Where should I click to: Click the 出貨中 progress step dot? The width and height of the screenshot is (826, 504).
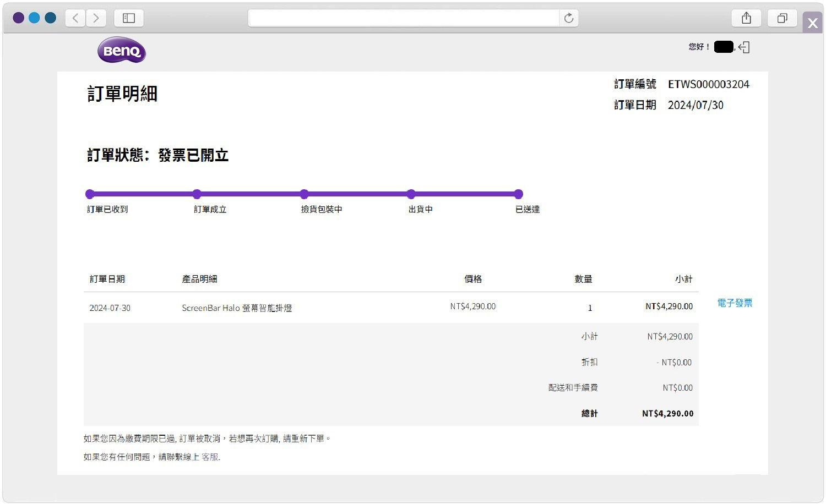click(411, 194)
